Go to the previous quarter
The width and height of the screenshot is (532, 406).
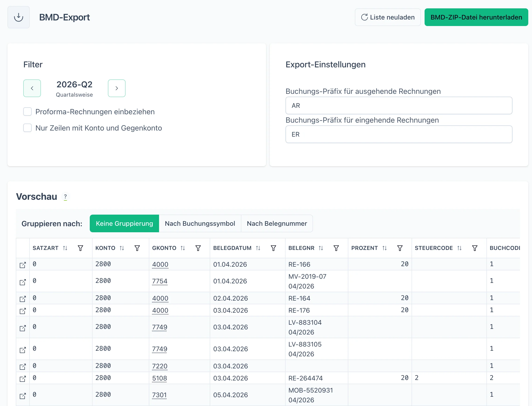pyautogui.click(x=32, y=88)
